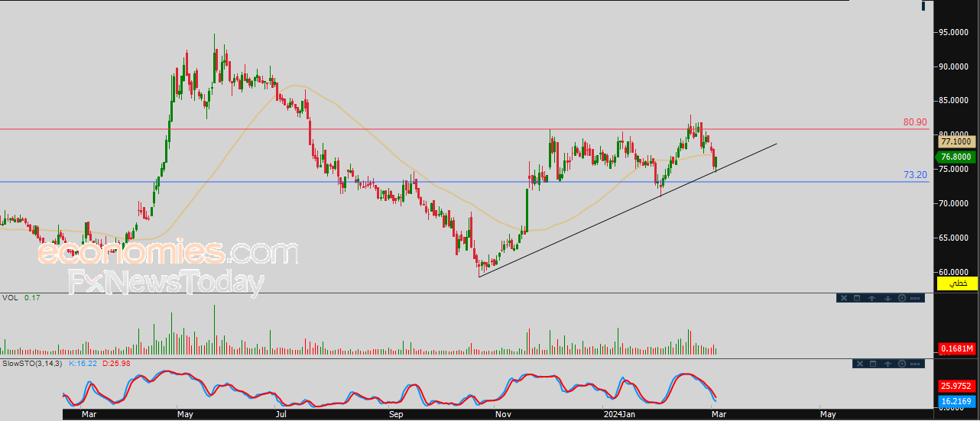Click the Nov date axis label

(x=503, y=414)
